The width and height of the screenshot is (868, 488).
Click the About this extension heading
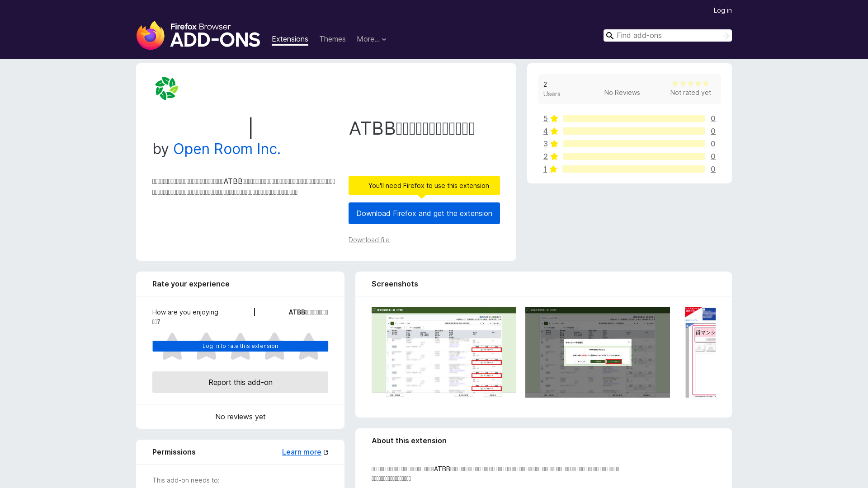pos(409,441)
